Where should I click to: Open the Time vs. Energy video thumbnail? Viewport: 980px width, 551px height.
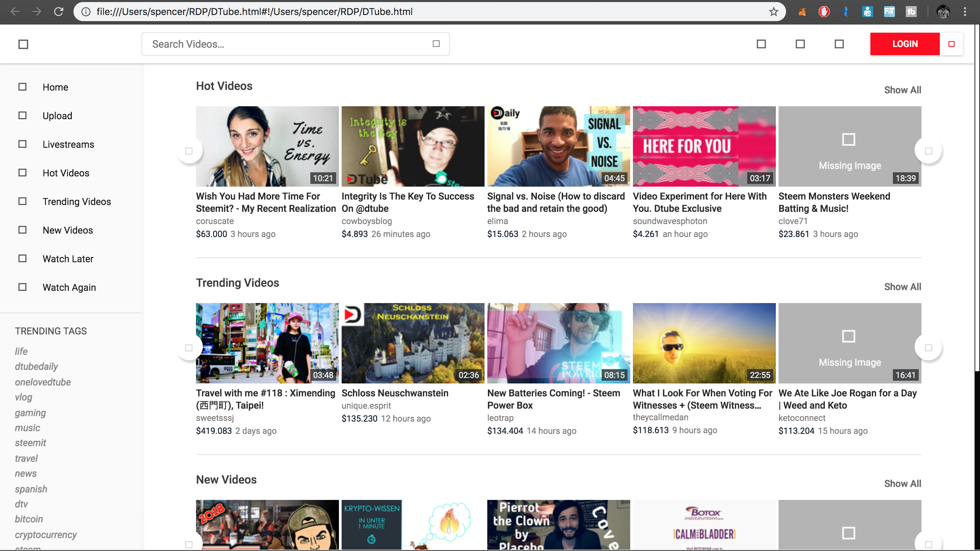click(267, 146)
